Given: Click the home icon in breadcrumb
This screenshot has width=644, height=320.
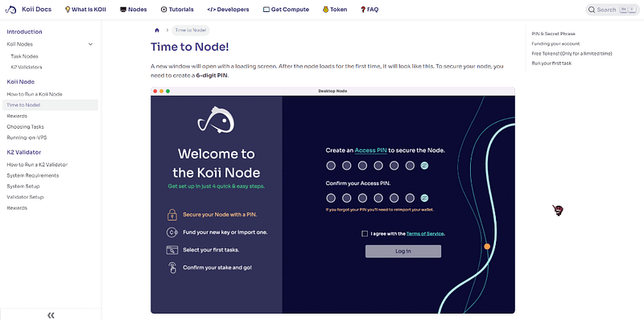Looking at the screenshot, I should [157, 31].
